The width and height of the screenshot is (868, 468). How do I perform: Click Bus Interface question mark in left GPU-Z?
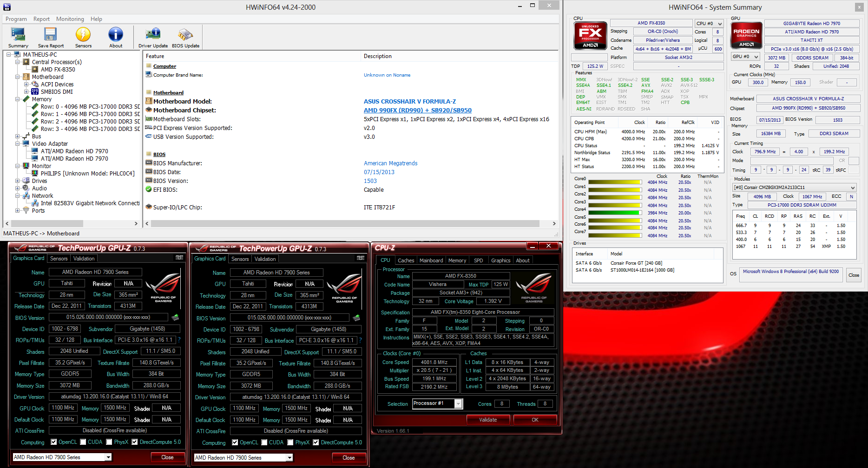[179, 340]
